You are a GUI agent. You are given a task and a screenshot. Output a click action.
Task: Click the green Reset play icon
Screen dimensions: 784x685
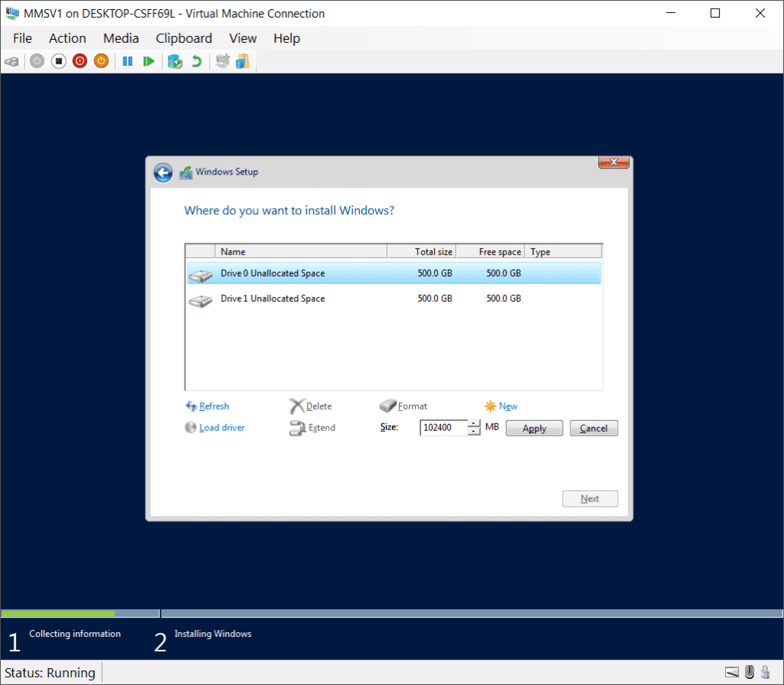[x=149, y=61]
